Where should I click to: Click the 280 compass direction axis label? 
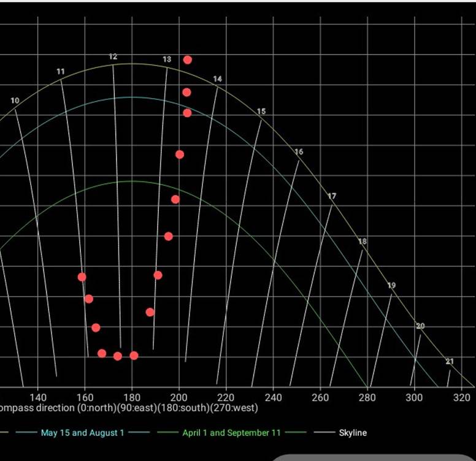coord(367,397)
